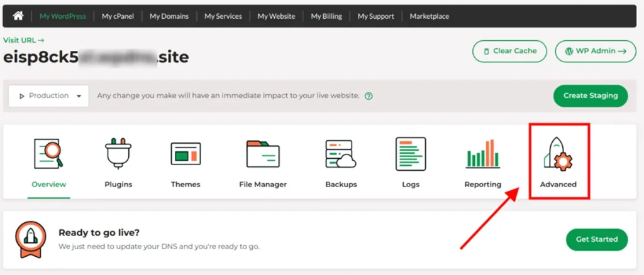Click the rocket badge icon
Image resolution: width=644 pixels, height=275 pixels.
pyautogui.click(x=31, y=240)
